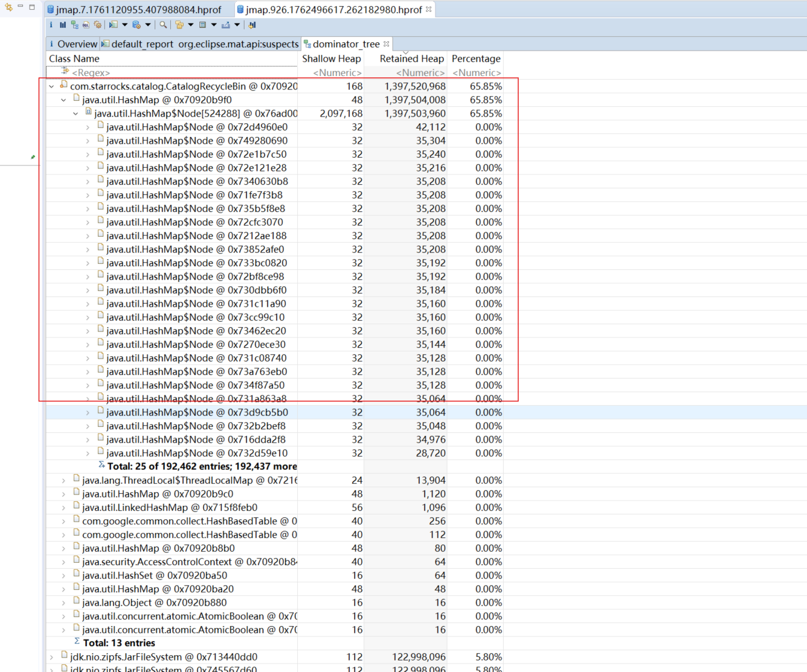Expand the java.lang.ThreadLocal$ThreadLocalMap node

click(x=64, y=481)
